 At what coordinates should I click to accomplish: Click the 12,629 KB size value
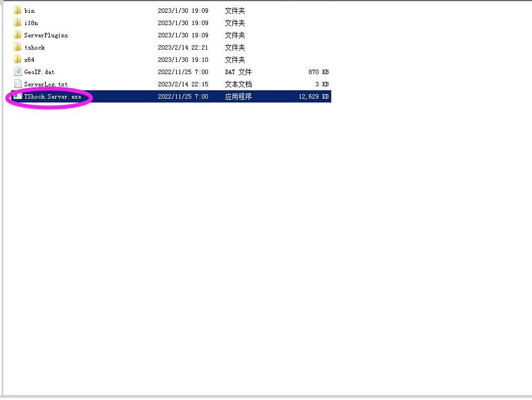click(x=313, y=96)
